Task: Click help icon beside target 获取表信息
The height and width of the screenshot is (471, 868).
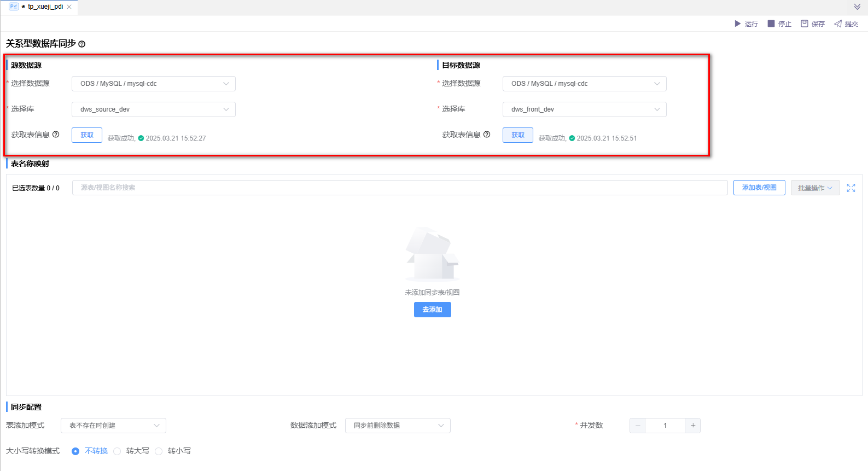Action: 487,135
